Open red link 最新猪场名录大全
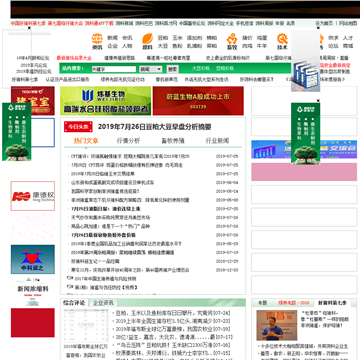The image size is (360, 360). pyautogui.click(x=74, y=58)
